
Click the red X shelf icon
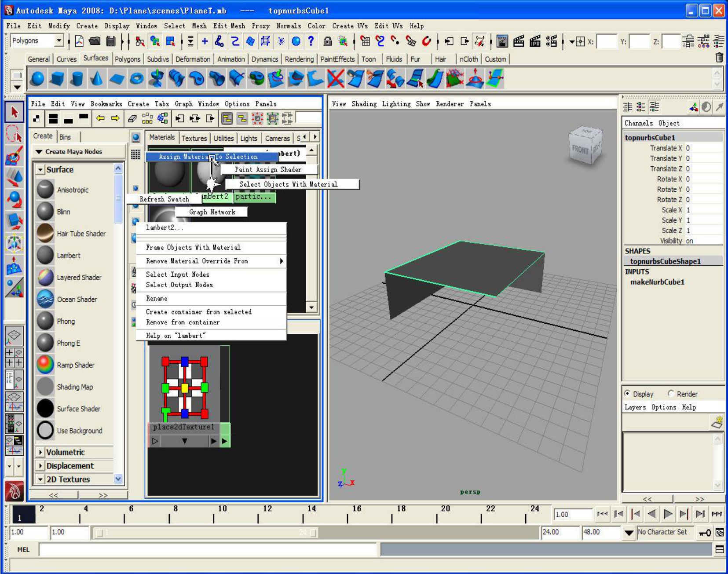coord(336,79)
